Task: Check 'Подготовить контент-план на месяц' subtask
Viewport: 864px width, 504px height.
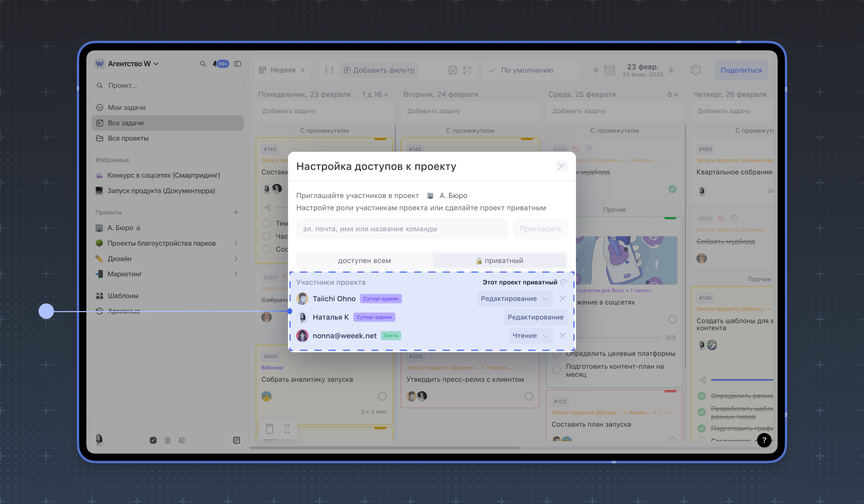Action: 556,370
